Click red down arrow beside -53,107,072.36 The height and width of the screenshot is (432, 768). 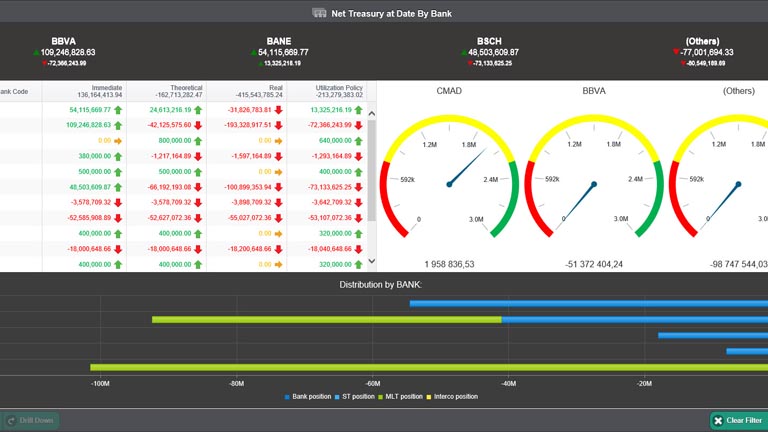click(x=359, y=218)
